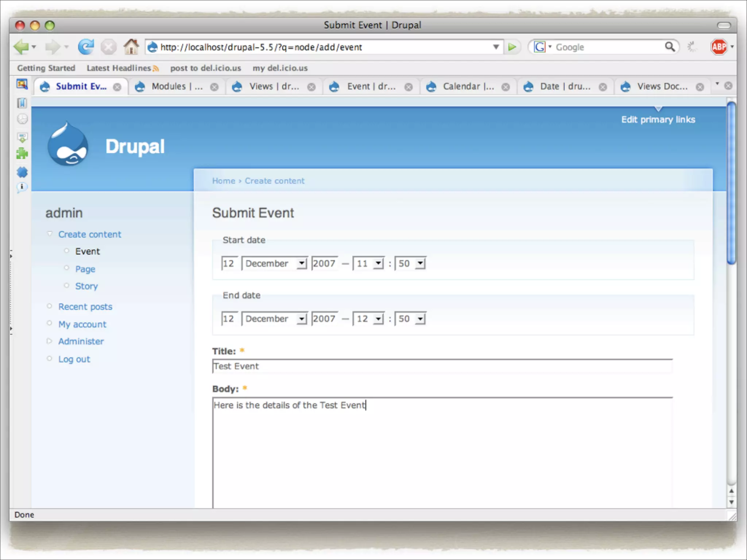Open the Story link in the sidebar
Screen dimensions: 747x560
coord(86,286)
